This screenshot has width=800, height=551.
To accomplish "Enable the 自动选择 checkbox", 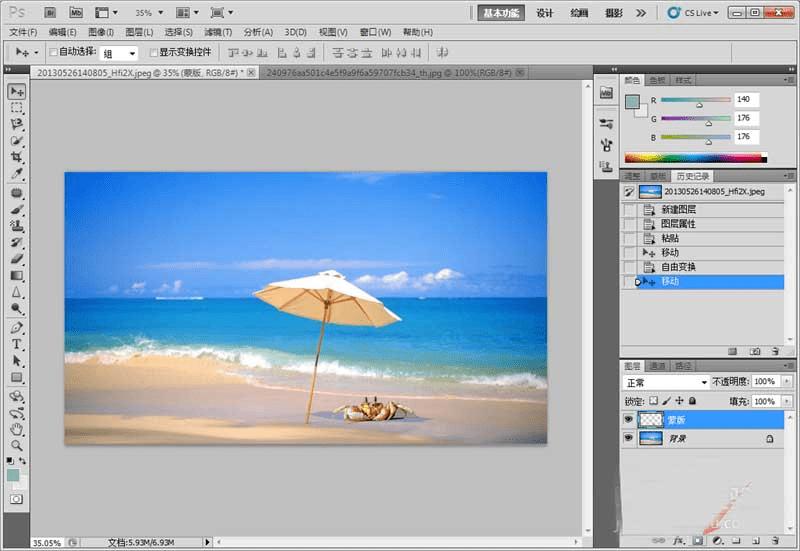I will 53,52.
